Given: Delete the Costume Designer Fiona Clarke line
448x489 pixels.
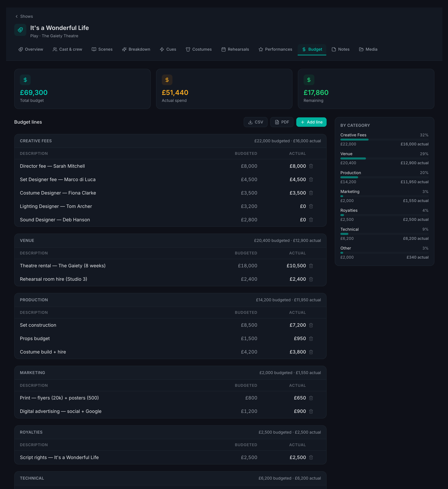Looking at the screenshot, I should [311, 193].
